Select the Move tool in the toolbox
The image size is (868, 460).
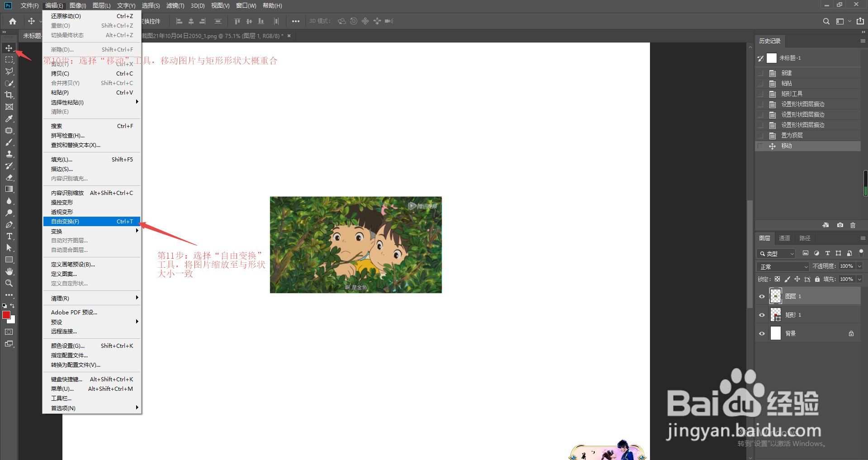click(x=9, y=48)
